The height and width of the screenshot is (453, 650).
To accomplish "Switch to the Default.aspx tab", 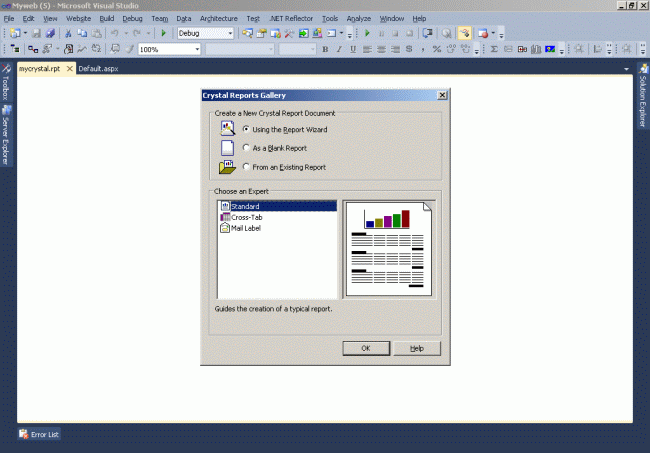I will [x=98, y=69].
